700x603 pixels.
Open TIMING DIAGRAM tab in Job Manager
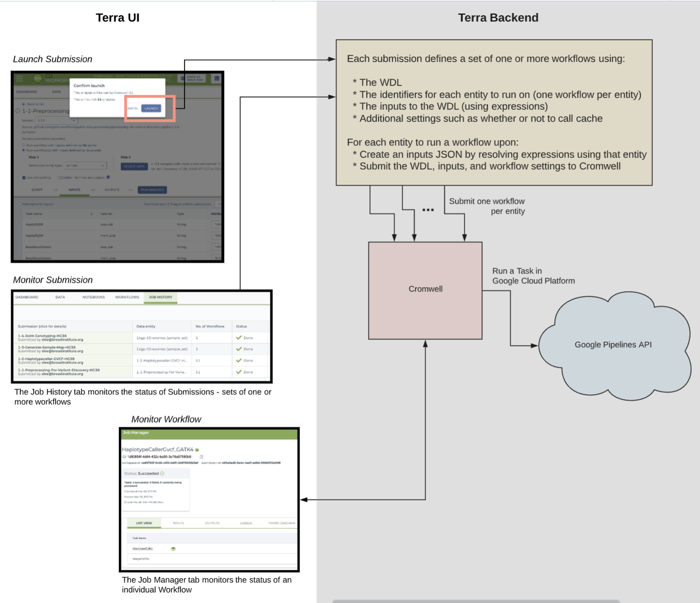coord(282,523)
